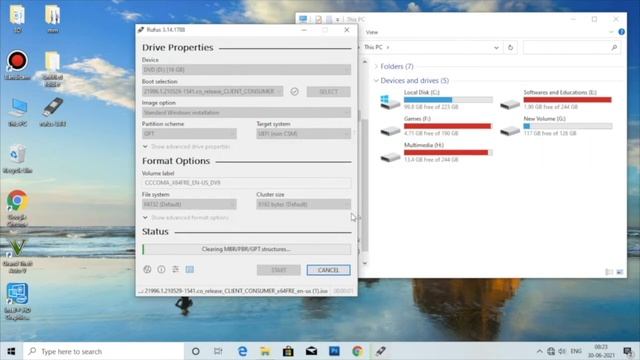Click This PC breadcrumb in address bar
This screenshot has height=360, width=640.
point(373,47)
